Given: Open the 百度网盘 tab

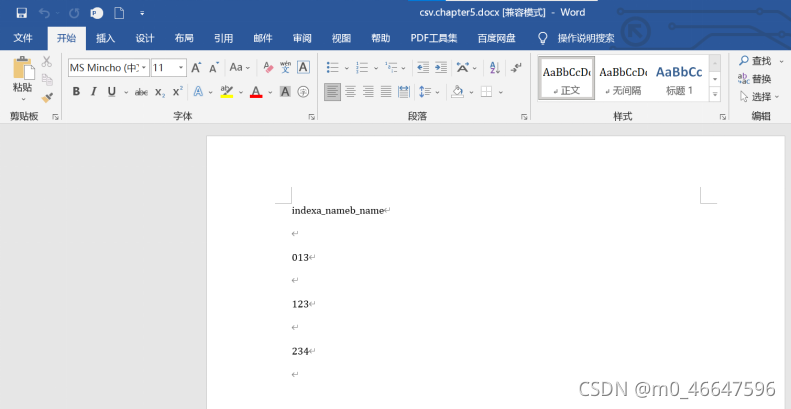Looking at the screenshot, I should pyautogui.click(x=497, y=38).
